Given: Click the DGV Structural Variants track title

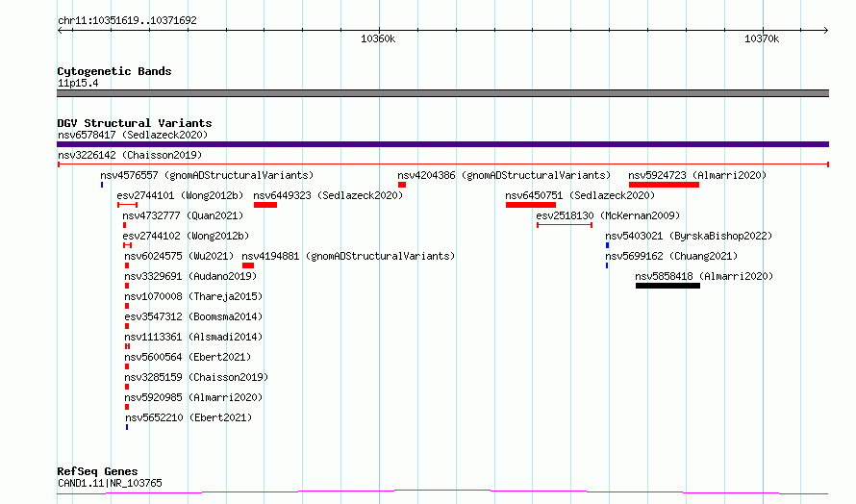Looking at the screenshot, I should (x=135, y=123).
